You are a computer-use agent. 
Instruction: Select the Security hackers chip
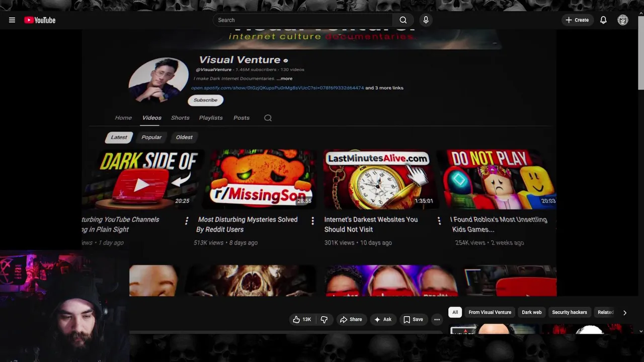[x=570, y=312]
